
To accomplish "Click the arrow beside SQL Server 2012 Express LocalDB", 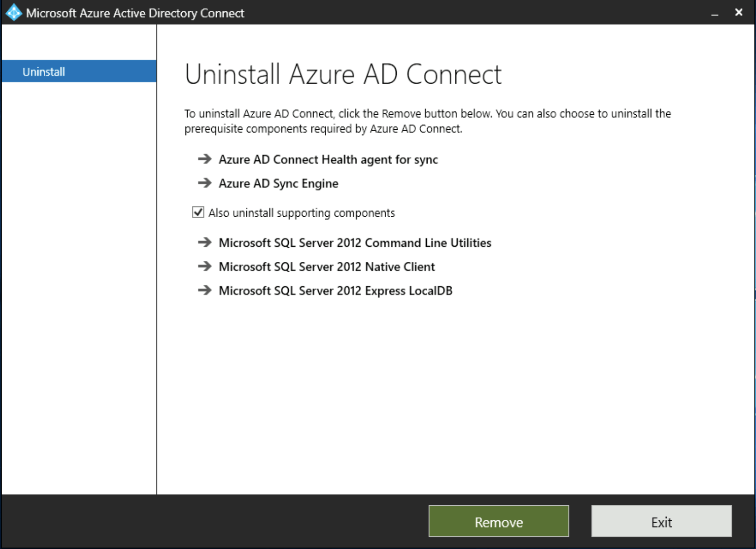I will [204, 290].
